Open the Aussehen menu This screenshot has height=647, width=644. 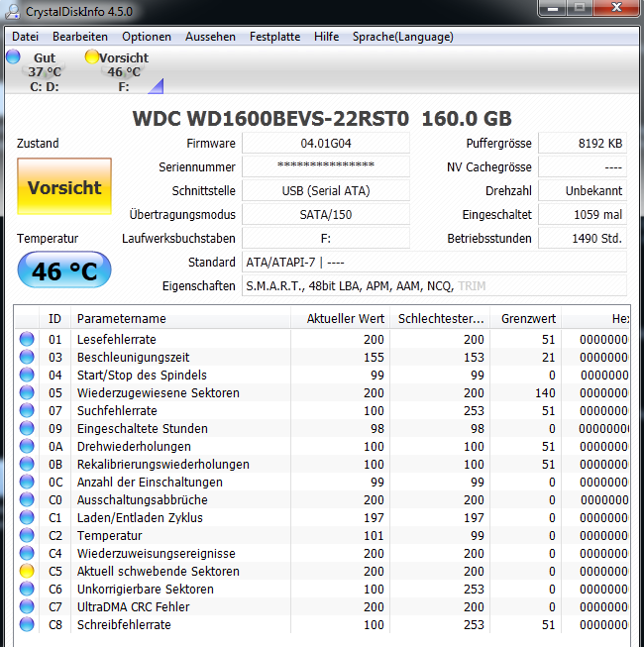click(x=210, y=37)
